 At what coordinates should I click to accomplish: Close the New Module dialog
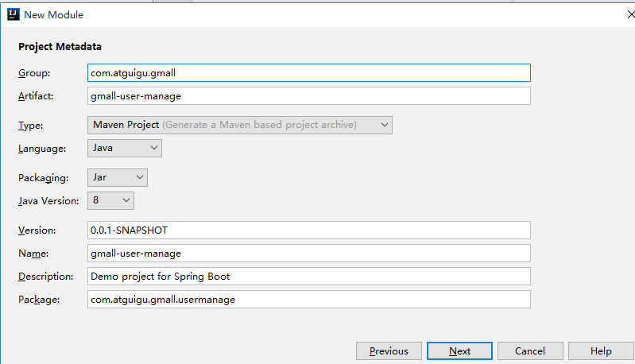tap(629, 14)
